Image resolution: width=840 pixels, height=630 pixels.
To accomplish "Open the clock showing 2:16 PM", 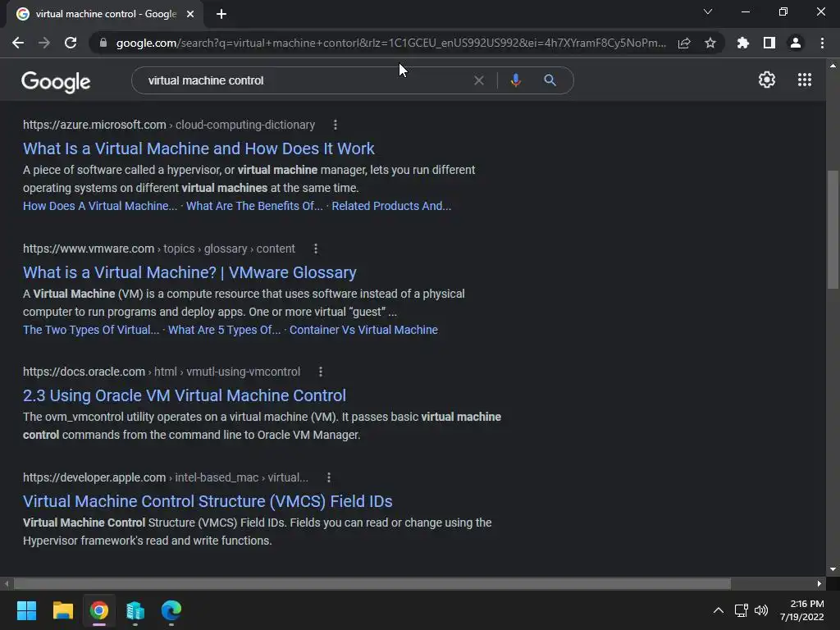I will tap(802, 610).
